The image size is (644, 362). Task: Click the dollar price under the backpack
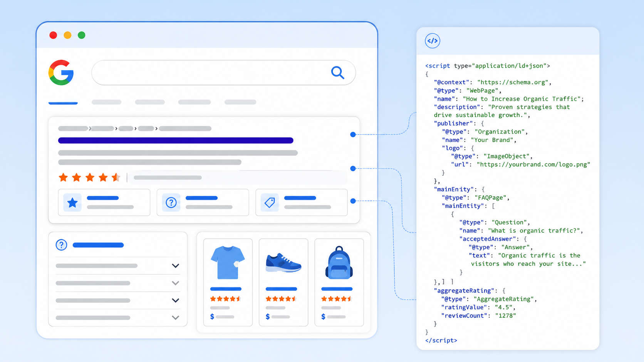point(333,317)
